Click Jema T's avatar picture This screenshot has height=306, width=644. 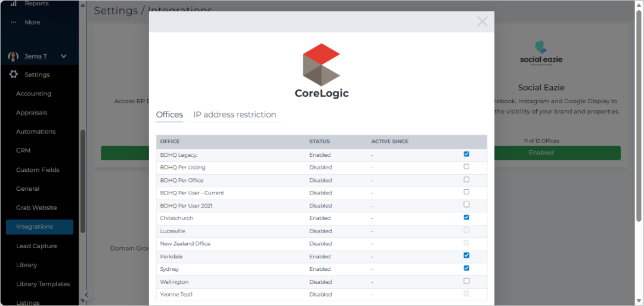13,56
